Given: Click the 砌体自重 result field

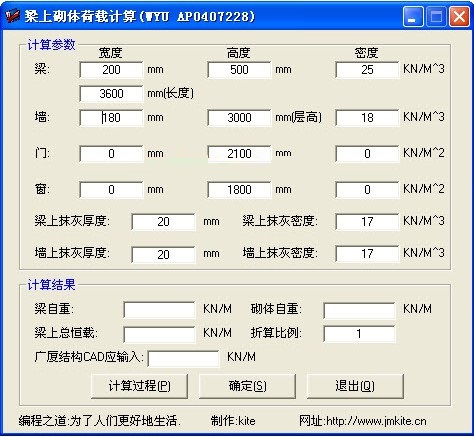Looking at the screenshot, I should pyautogui.click(x=359, y=310).
